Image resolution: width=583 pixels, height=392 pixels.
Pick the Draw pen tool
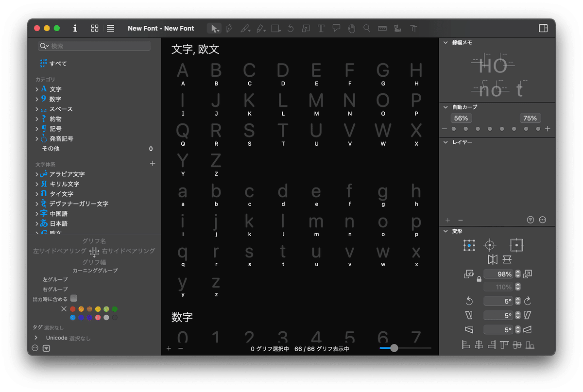pyautogui.click(x=229, y=28)
